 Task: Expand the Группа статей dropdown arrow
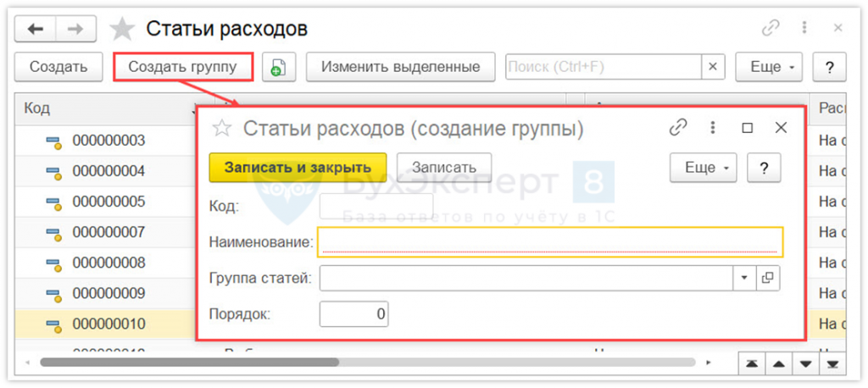(x=744, y=278)
